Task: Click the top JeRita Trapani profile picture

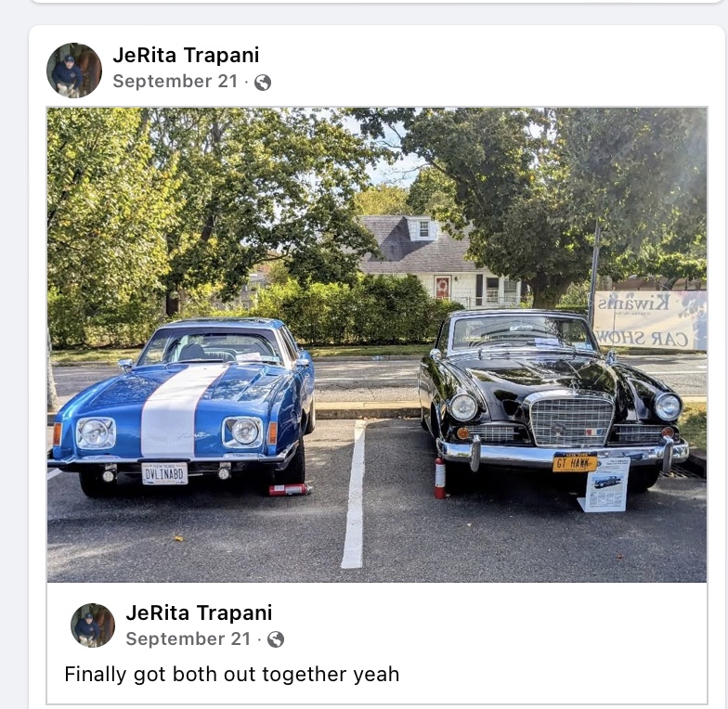Action: [x=74, y=71]
